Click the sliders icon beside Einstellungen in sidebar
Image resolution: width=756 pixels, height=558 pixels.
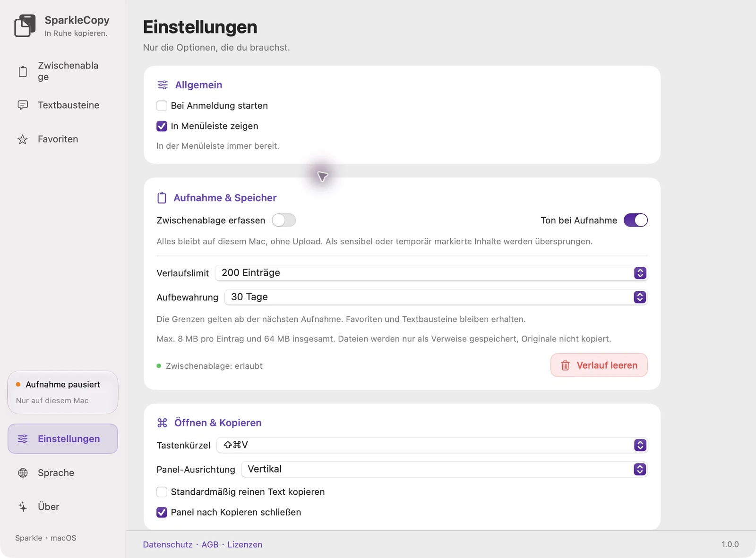(23, 439)
